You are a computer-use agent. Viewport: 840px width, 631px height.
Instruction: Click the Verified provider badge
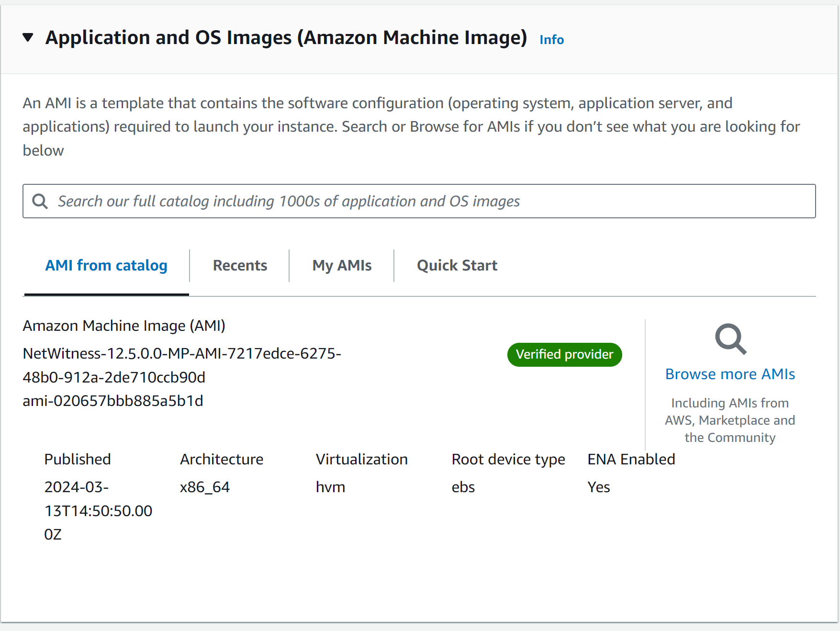(564, 354)
